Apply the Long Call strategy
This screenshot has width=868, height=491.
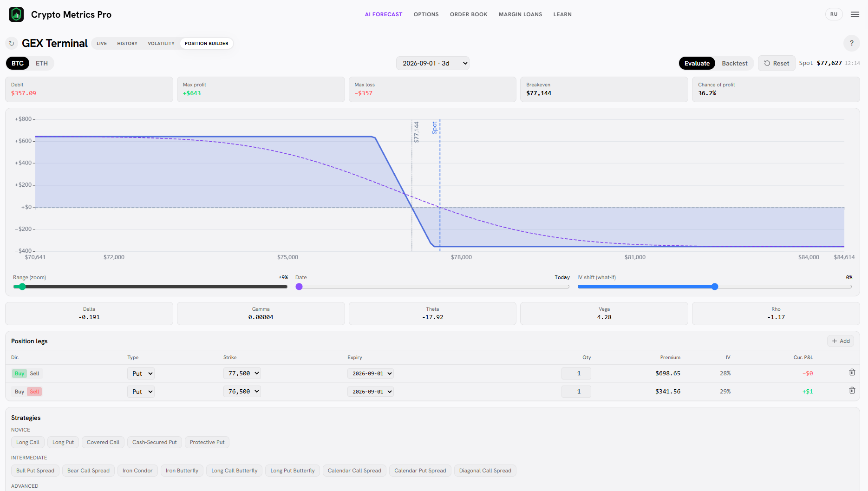click(x=28, y=442)
